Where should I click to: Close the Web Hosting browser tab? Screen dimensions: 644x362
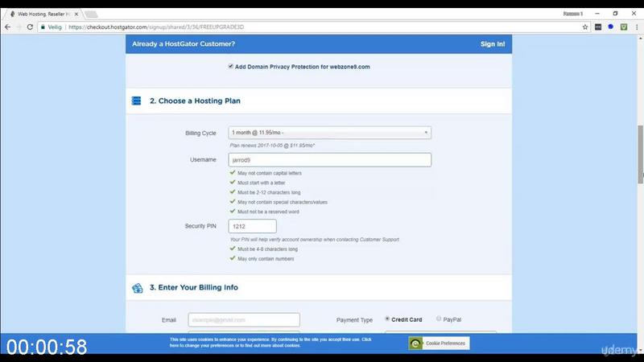pyautogui.click(x=76, y=14)
